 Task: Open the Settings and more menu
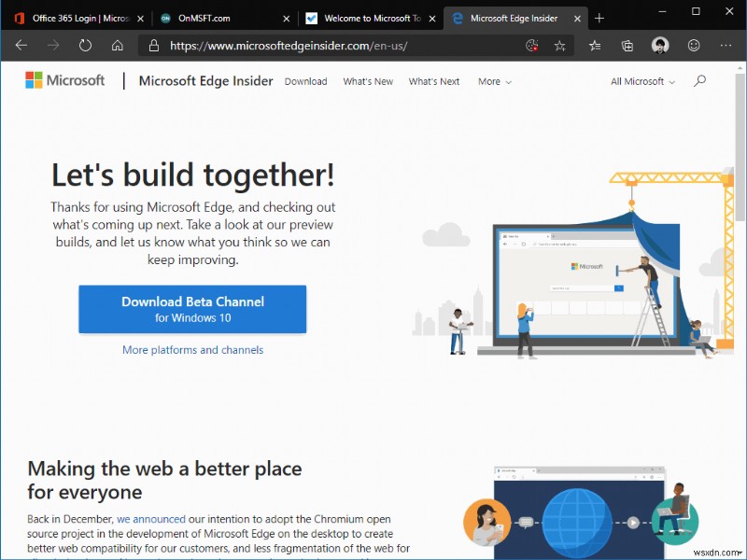[726, 45]
